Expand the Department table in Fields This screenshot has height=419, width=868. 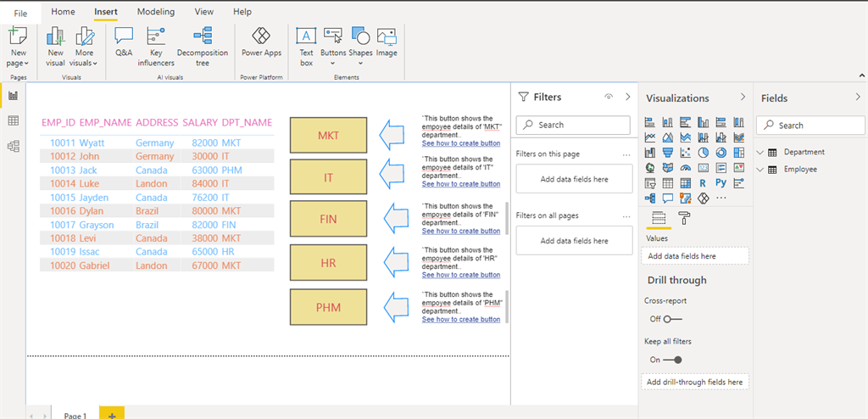tap(760, 152)
